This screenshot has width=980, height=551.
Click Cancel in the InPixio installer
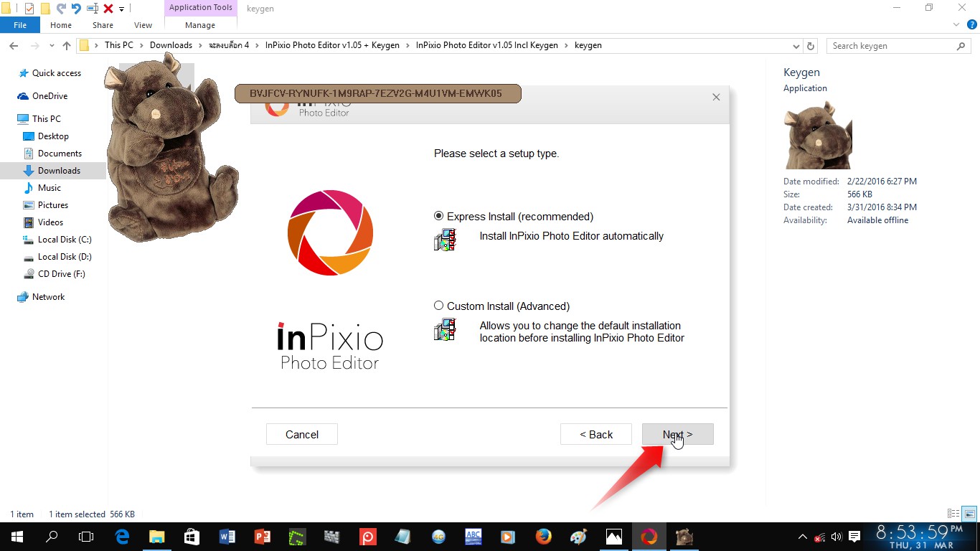click(302, 434)
